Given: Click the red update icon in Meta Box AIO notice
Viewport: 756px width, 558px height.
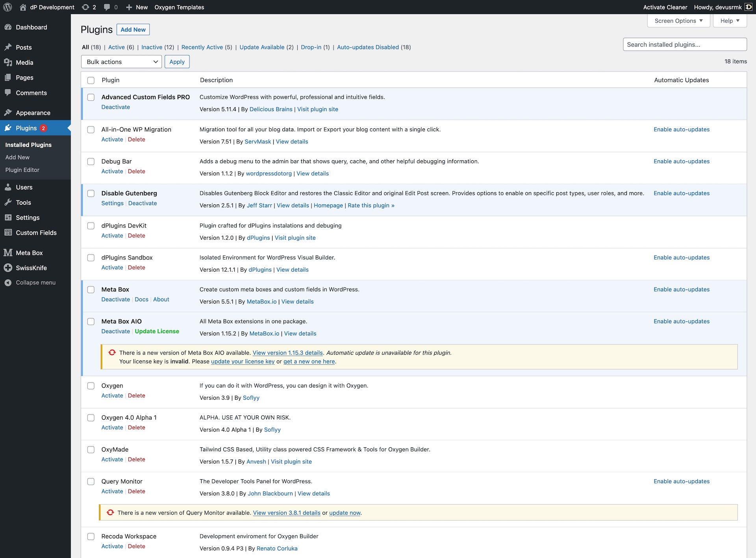Looking at the screenshot, I should click(112, 352).
